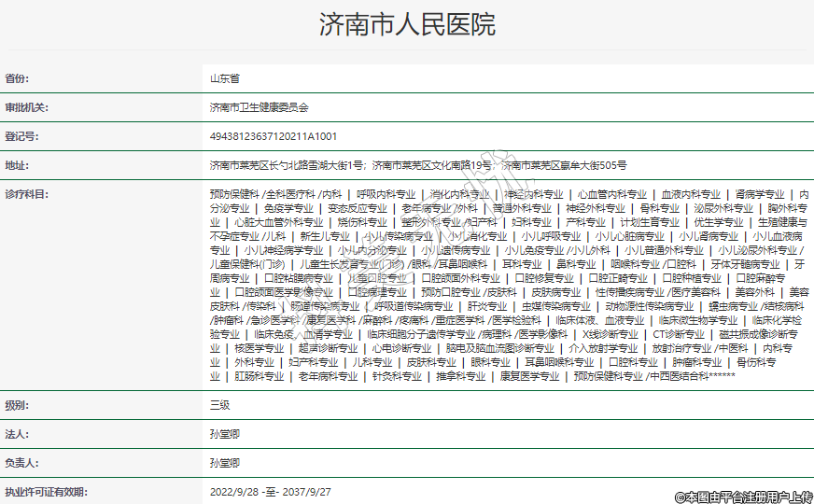
Task: Click 济南市卫生健康委员会 approval authority text
Action: coord(259,107)
